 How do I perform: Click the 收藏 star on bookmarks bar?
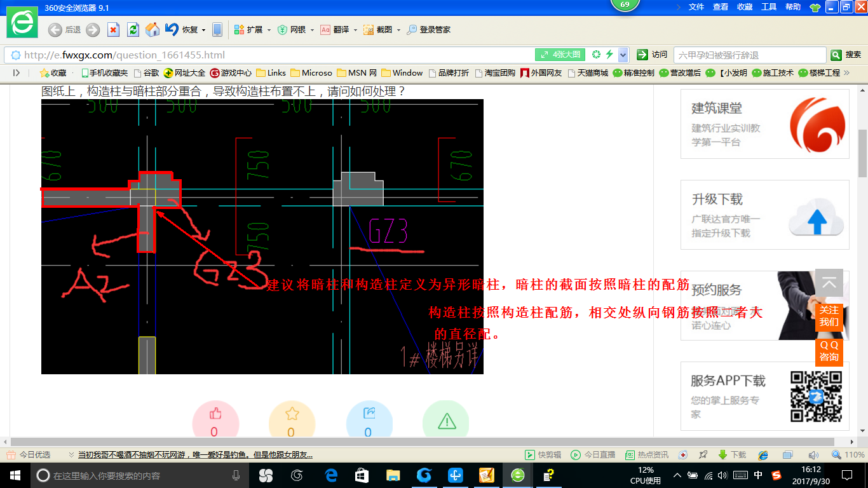pos(53,73)
